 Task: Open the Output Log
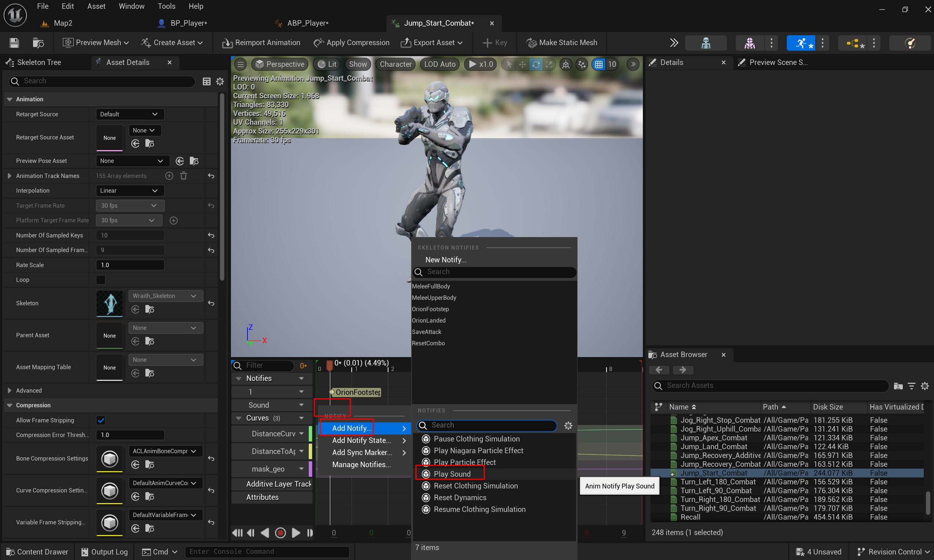pyautogui.click(x=105, y=552)
